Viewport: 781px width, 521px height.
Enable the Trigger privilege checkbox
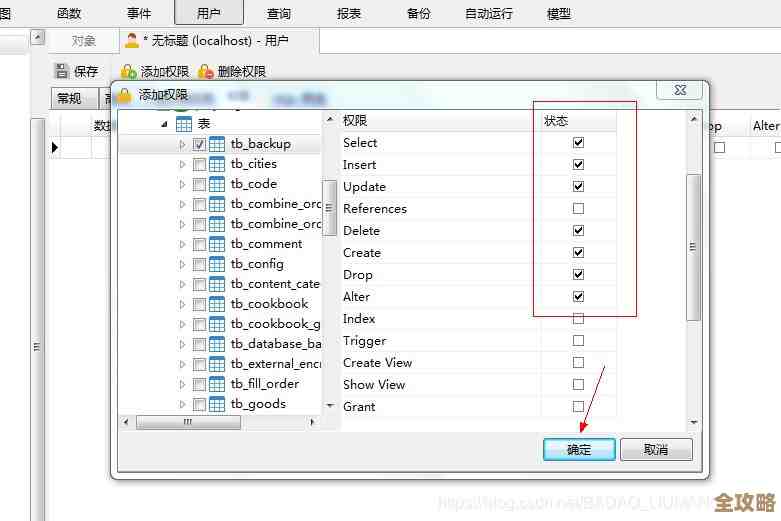click(x=578, y=341)
